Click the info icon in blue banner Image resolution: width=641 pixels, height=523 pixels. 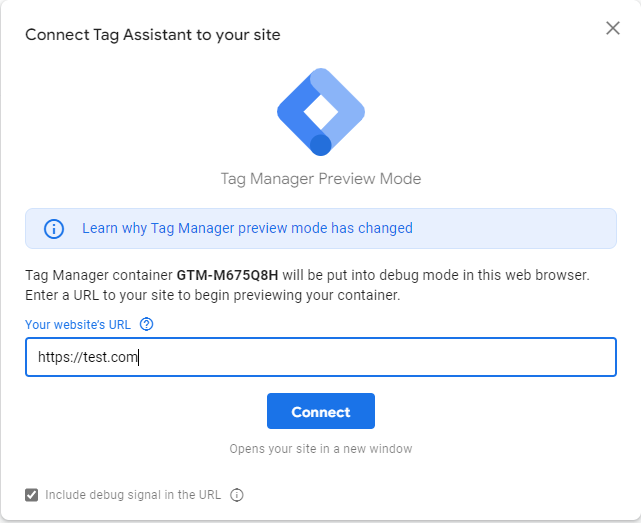coord(54,229)
